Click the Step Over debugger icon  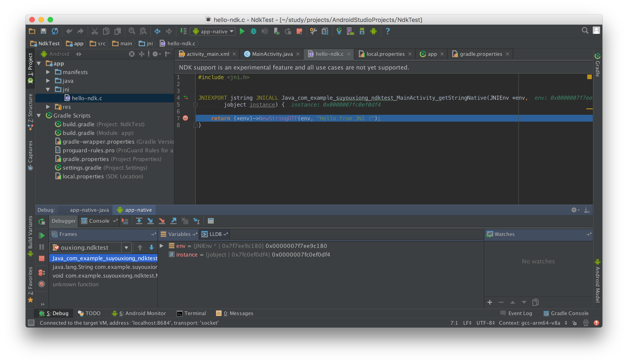(x=139, y=221)
